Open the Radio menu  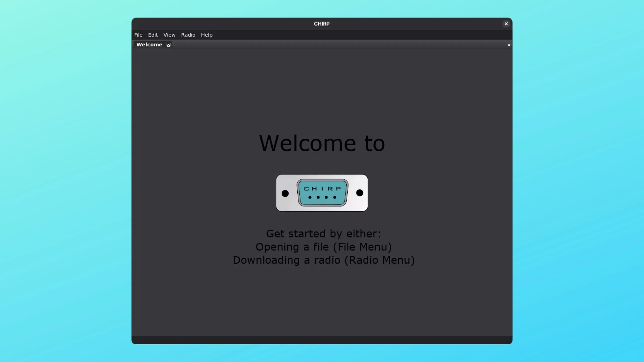coord(188,35)
